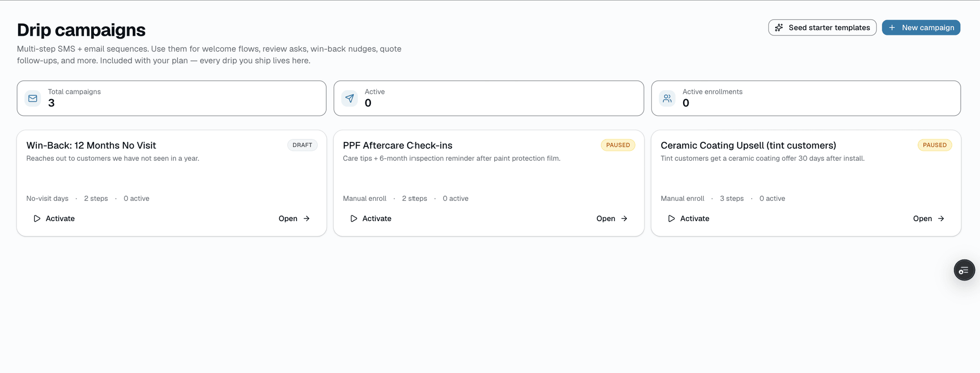Activate the Win-Back: 12 Months No Visit campaign
This screenshot has width=980, height=373.
click(x=54, y=218)
